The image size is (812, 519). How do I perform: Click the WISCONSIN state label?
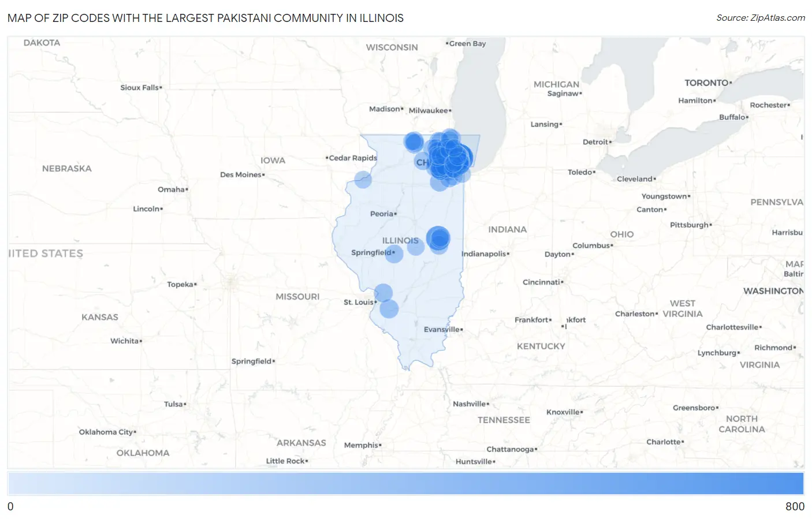pos(392,47)
